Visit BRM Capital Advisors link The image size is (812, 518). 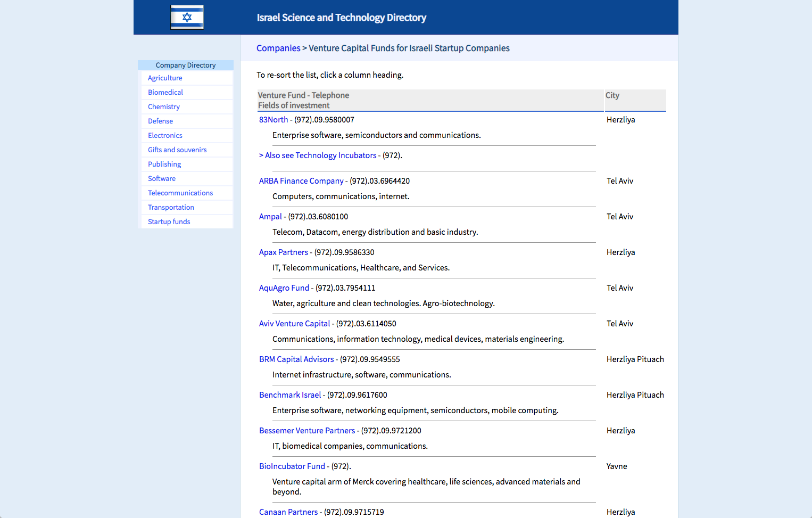click(x=296, y=359)
